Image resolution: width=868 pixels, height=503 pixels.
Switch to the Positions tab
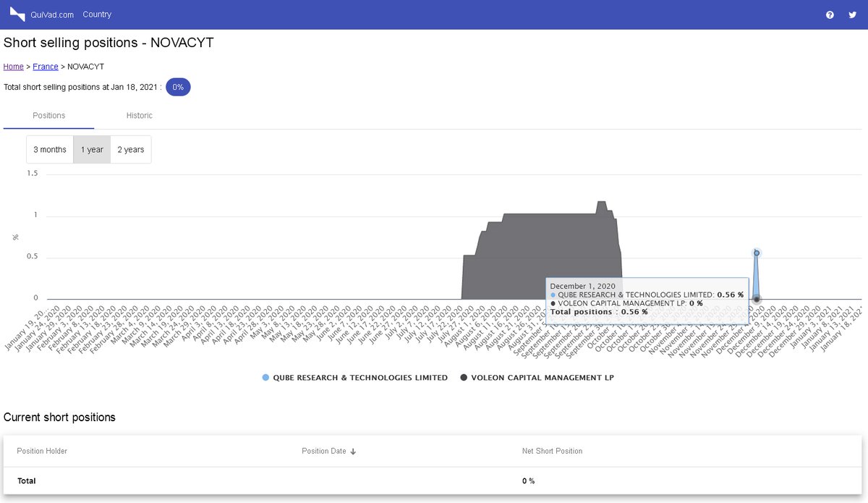pyautogui.click(x=48, y=115)
